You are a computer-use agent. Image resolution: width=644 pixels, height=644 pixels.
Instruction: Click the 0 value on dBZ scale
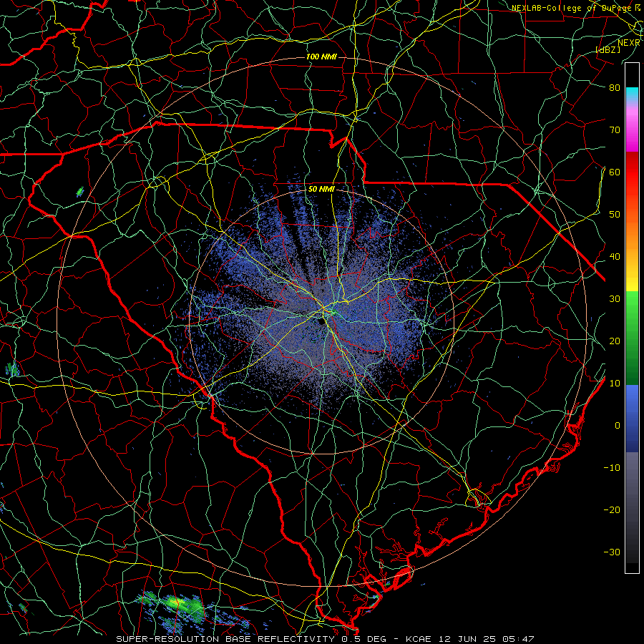pos(618,426)
